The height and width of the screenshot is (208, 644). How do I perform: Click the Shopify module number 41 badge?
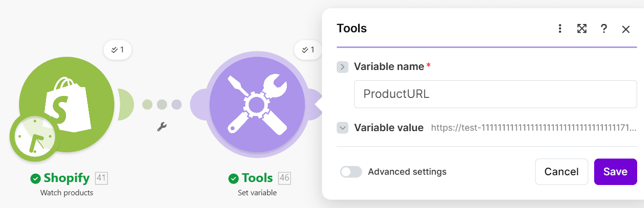point(101,178)
